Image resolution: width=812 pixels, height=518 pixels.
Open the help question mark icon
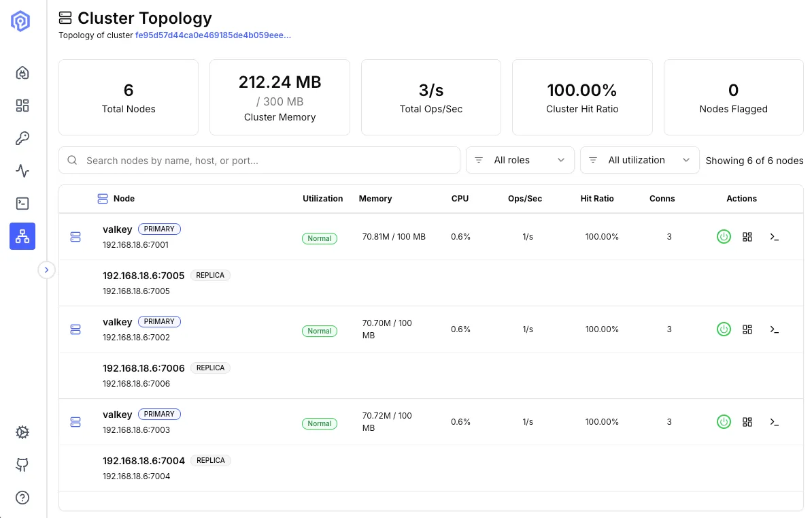[22, 498]
